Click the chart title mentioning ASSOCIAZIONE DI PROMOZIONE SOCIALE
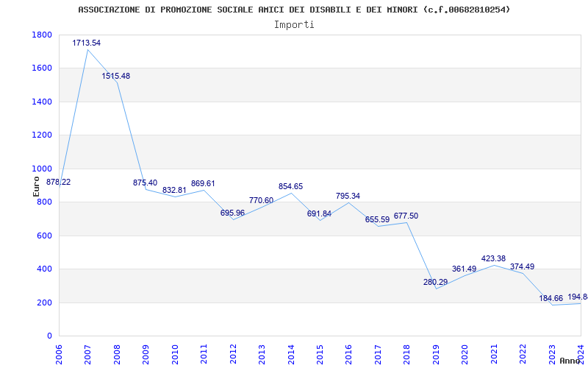This screenshot has width=588, height=368. 294,10
